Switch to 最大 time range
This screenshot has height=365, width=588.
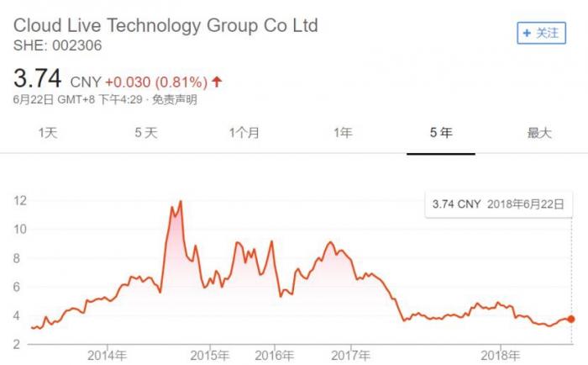click(539, 133)
